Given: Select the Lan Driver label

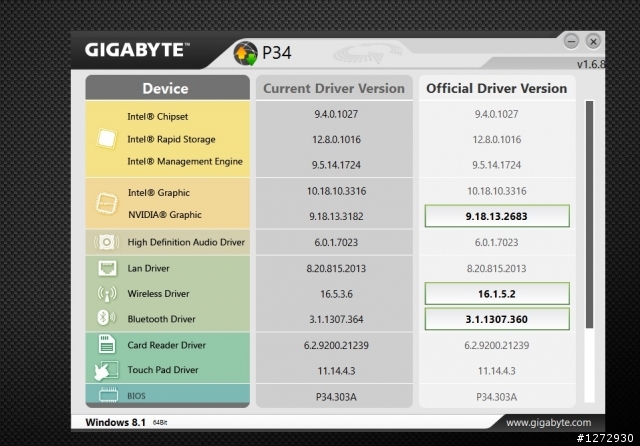Looking at the screenshot, I should (148, 268).
